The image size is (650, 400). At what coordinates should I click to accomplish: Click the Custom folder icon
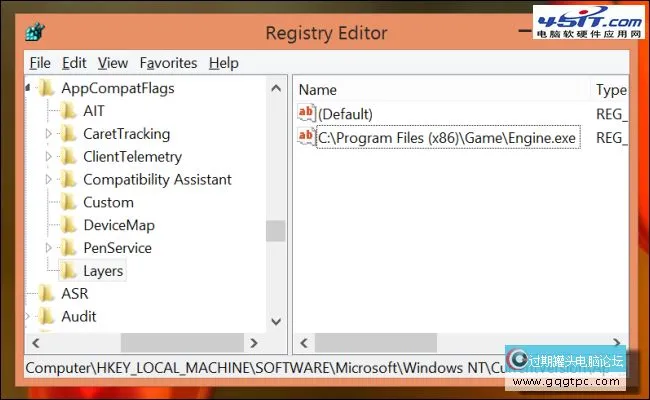coord(67,202)
